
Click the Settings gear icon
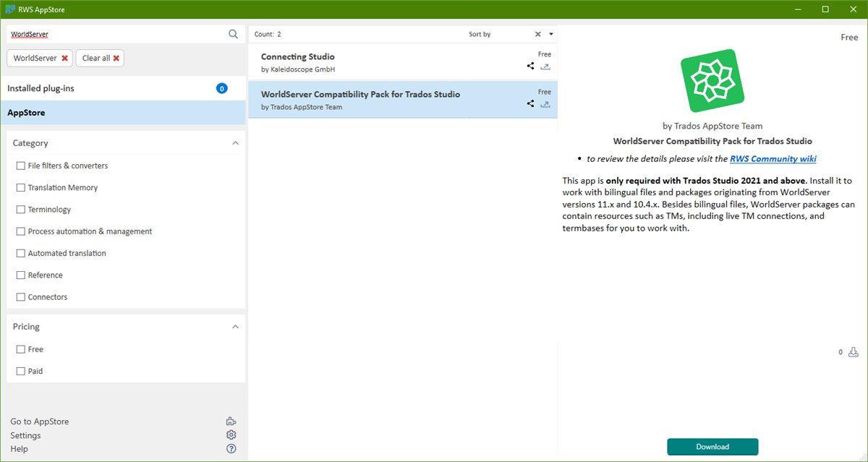pyautogui.click(x=231, y=435)
